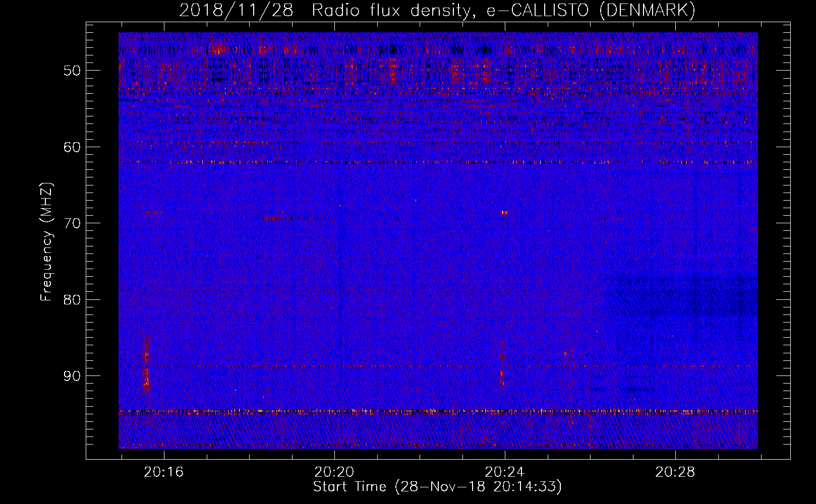Click the 'Frequency (MHZ)' axis label
816x504 pixels.
(x=46, y=242)
